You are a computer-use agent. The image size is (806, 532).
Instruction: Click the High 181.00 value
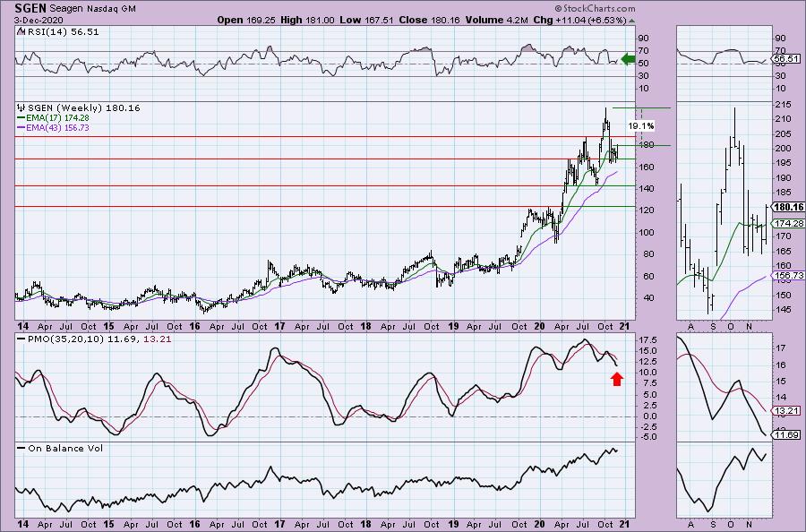[x=307, y=20]
